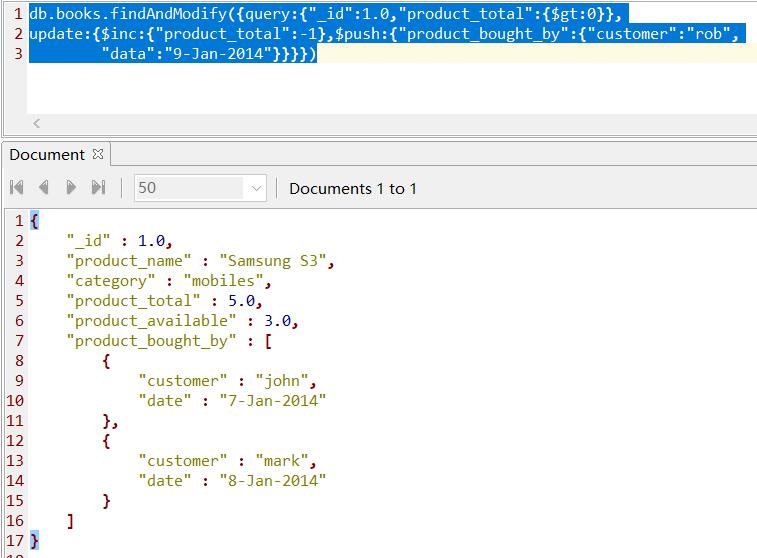Go to last page of documents
Screen dimensions: 757x558
[x=98, y=187]
